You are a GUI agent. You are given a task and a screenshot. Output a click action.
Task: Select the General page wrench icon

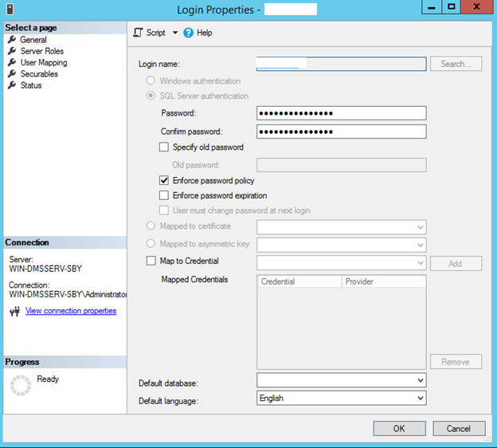12,40
